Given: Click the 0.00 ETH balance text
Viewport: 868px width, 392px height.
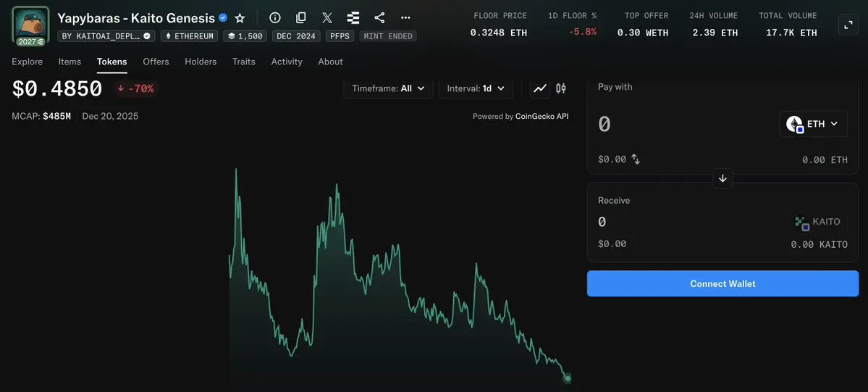Looking at the screenshot, I should [825, 160].
